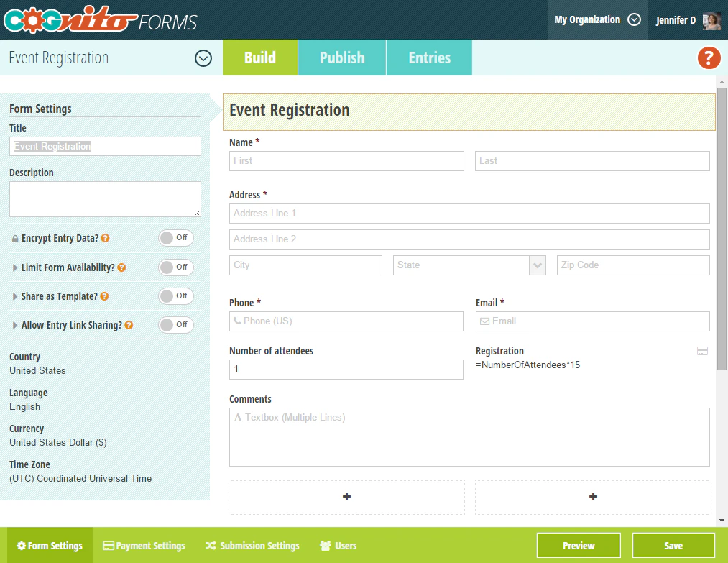Screen dimensions: 728x563
Task: Click the Comments multi-line textbox
Action: coord(469,437)
